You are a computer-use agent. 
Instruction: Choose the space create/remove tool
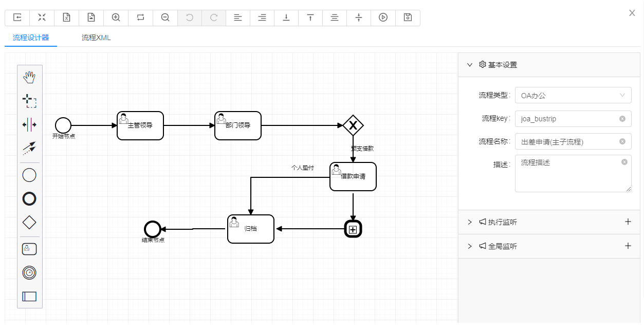pos(30,124)
